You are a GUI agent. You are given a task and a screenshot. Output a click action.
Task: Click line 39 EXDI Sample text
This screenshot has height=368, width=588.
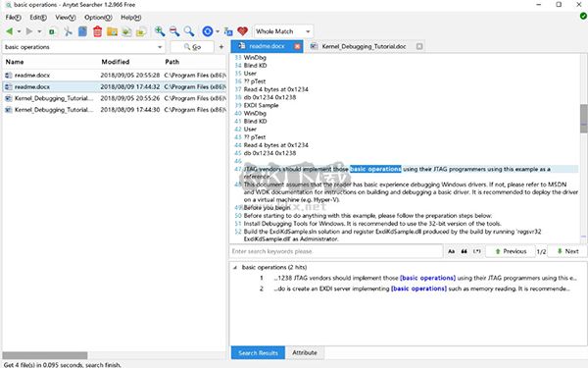point(261,105)
